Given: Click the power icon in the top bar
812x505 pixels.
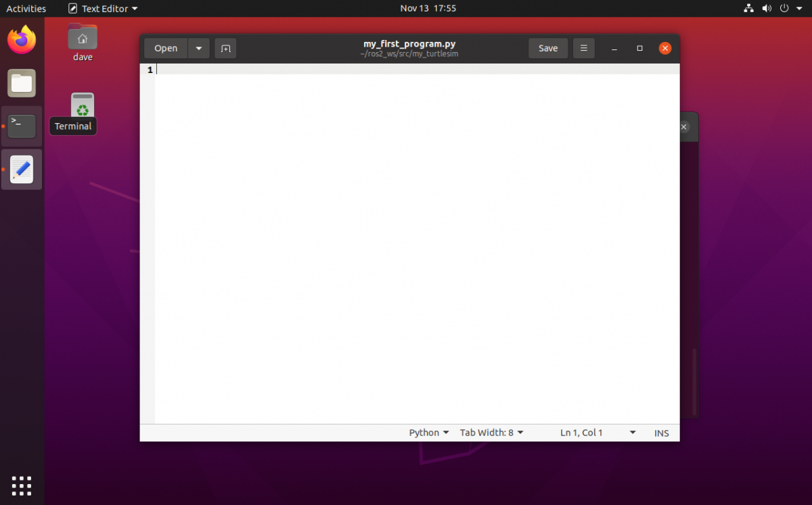Looking at the screenshot, I should click(784, 8).
